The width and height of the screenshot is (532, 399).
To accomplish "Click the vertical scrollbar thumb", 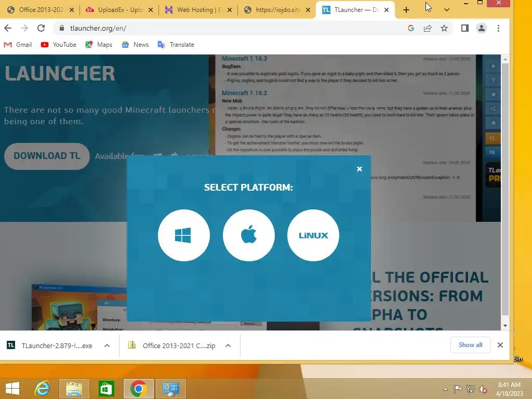I will click(505, 190).
